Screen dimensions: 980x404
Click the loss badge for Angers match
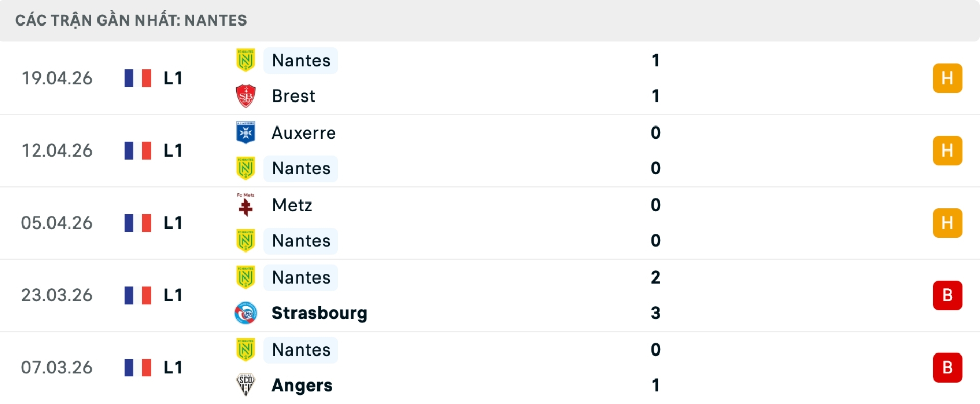coord(947,367)
